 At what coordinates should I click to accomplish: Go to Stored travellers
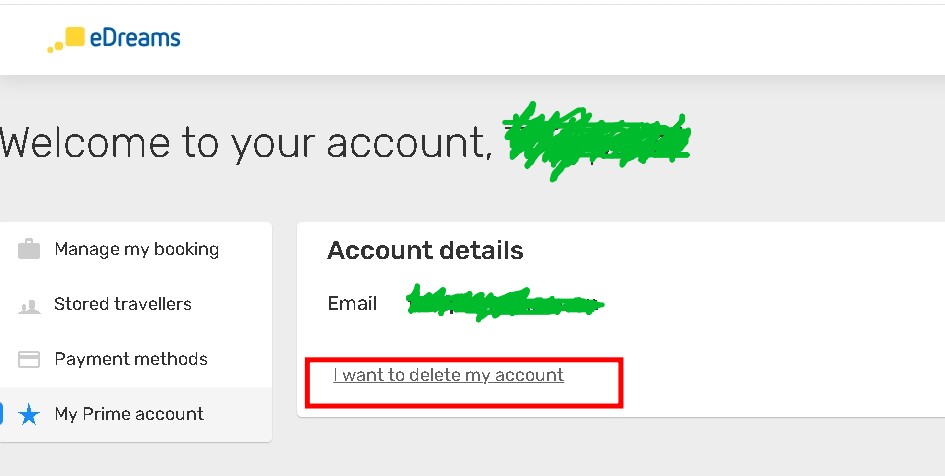(123, 304)
